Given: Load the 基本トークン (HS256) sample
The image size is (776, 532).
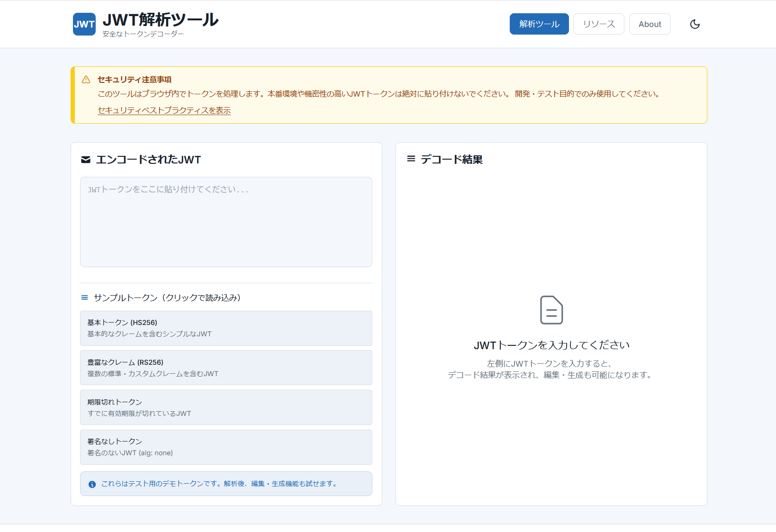Looking at the screenshot, I should point(226,328).
